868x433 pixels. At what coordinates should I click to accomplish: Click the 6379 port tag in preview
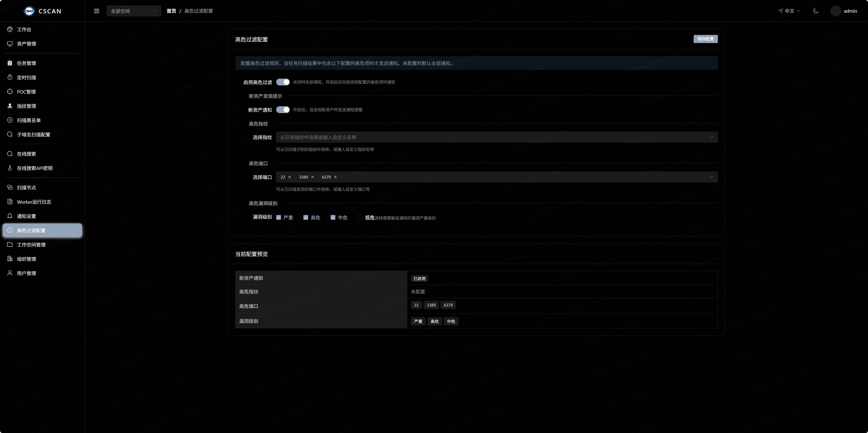coord(448,305)
